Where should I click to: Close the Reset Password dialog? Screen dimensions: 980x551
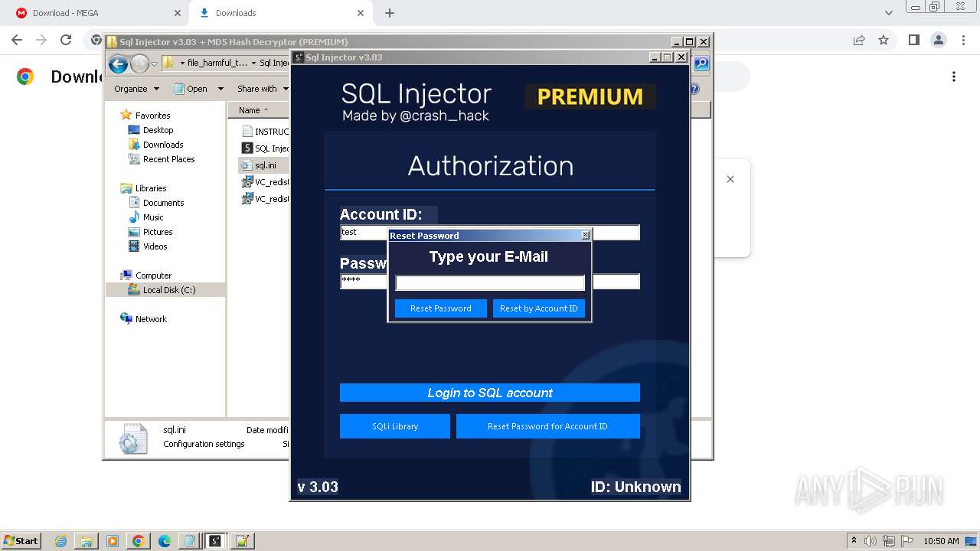pyautogui.click(x=586, y=235)
